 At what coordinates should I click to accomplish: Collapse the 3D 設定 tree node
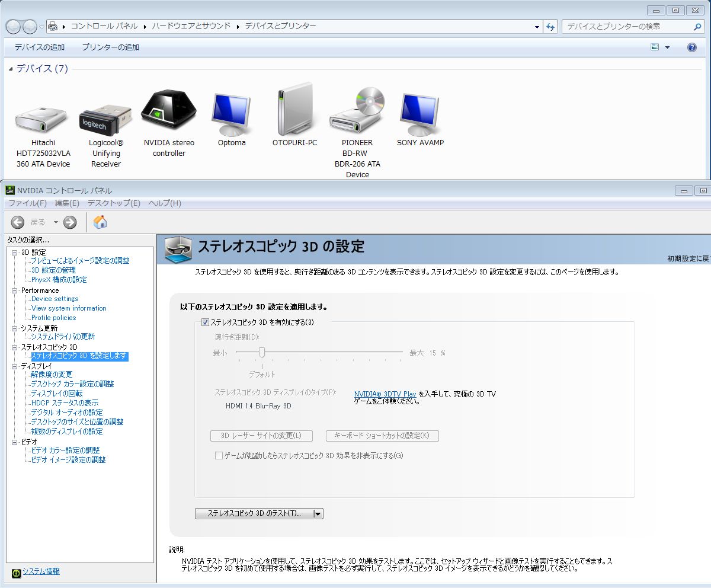coord(15,253)
